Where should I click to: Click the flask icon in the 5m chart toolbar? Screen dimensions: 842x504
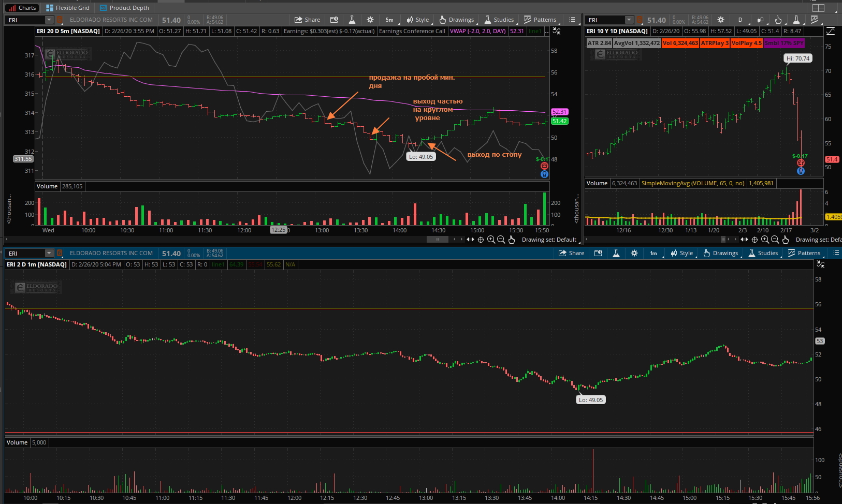coord(352,20)
